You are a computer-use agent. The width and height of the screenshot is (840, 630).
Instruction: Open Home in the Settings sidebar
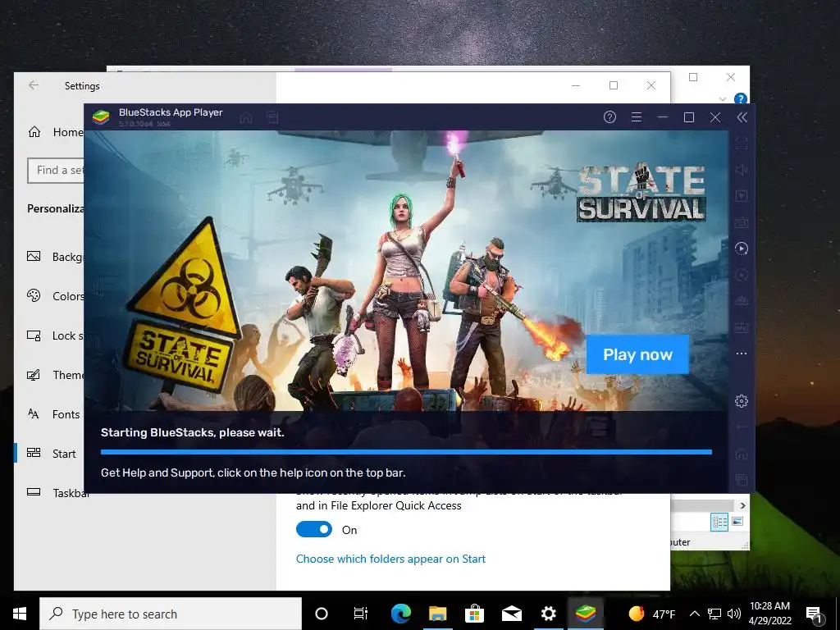coord(56,132)
